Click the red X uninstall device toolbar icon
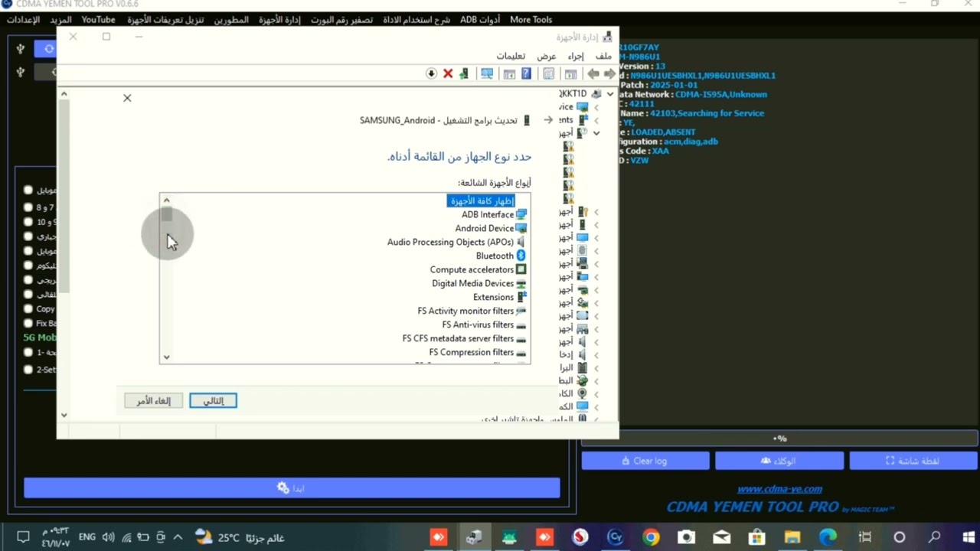 pos(448,73)
